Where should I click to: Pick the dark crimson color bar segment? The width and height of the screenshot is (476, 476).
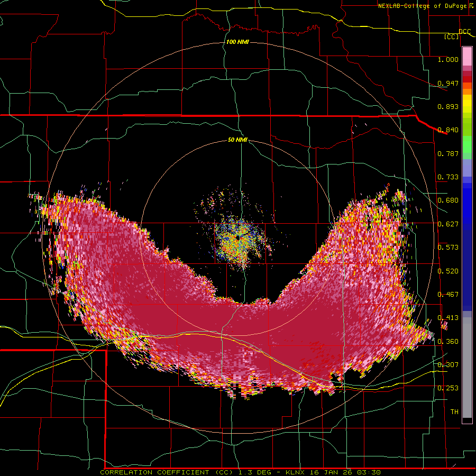(467, 74)
